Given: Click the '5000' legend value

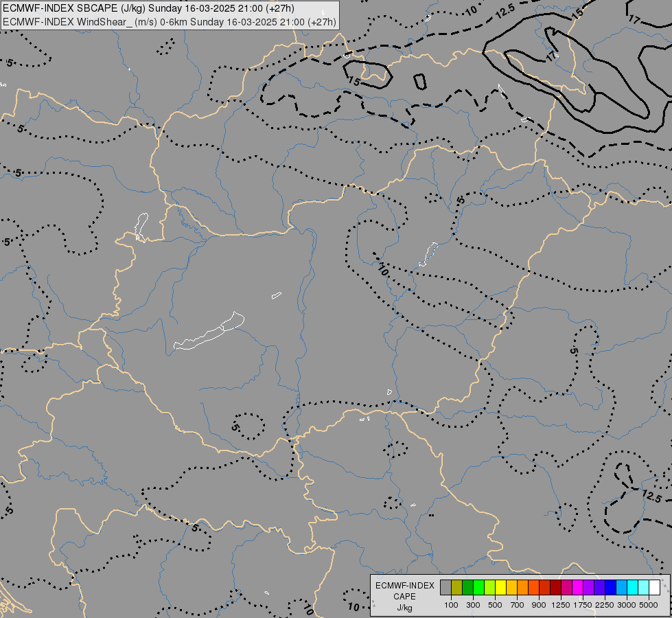Looking at the screenshot, I should coord(649,605).
